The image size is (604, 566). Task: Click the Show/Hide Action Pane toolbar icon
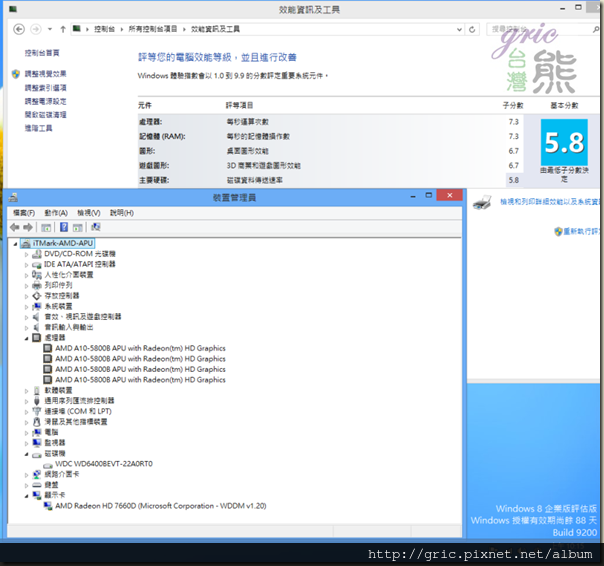tap(77, 227)
